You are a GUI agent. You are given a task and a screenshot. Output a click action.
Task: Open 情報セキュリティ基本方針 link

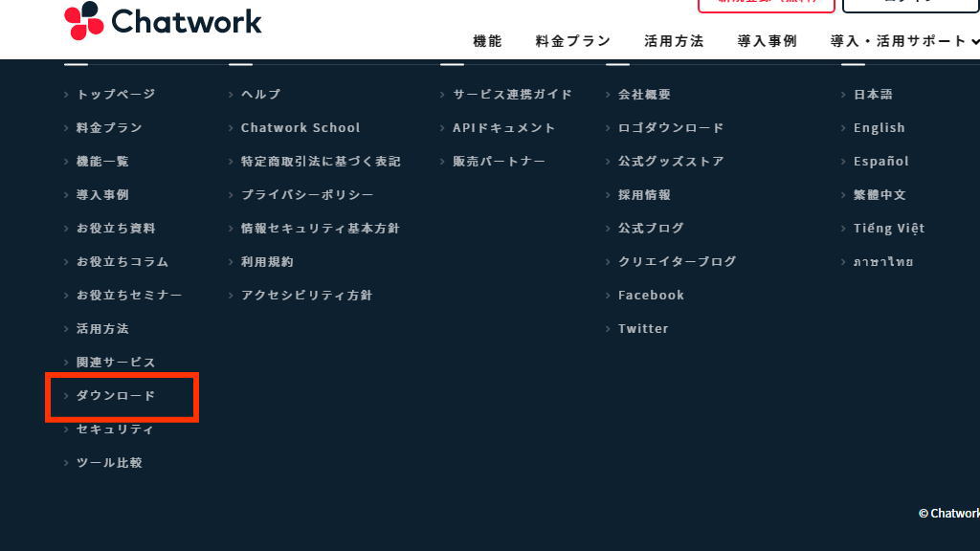click(321, 228)
